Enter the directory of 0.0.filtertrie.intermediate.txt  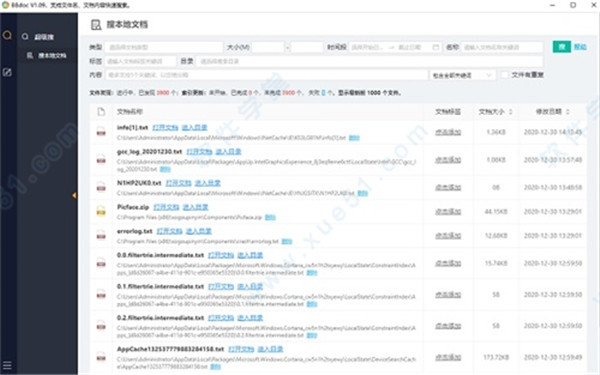click(250, 255)
